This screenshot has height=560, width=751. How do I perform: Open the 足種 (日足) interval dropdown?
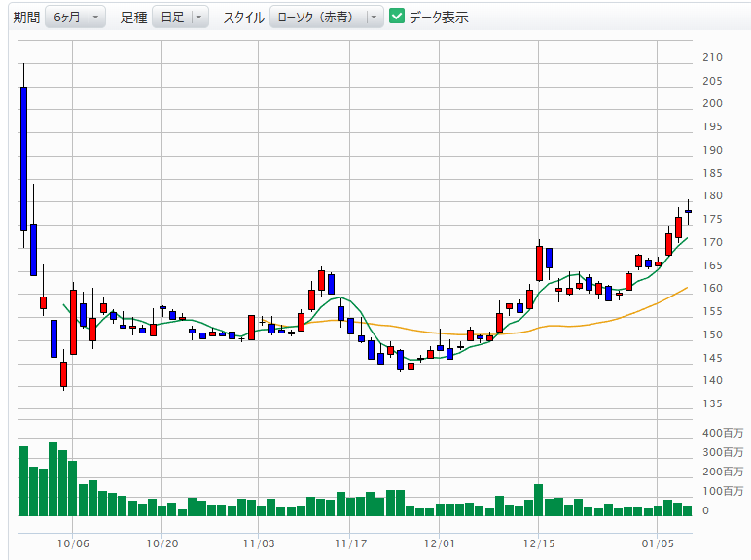pyautogui.click(x=180, y=17)
